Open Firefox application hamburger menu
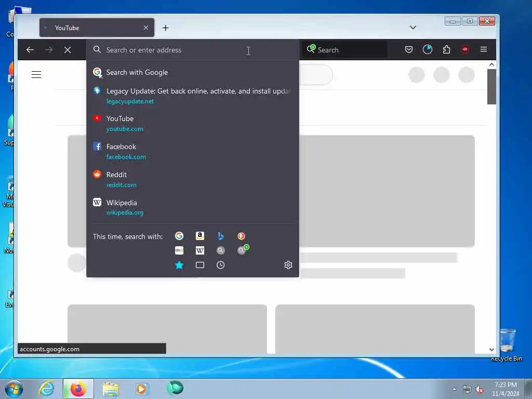Image resolution: width=532 pixels, height=399 pixels. (x=484, y=49)
